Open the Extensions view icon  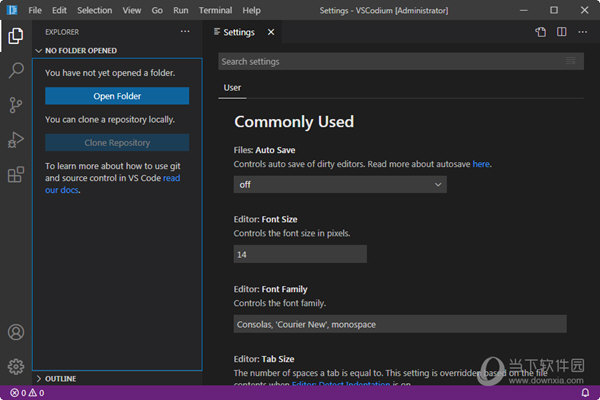click(x=16, y=175)
